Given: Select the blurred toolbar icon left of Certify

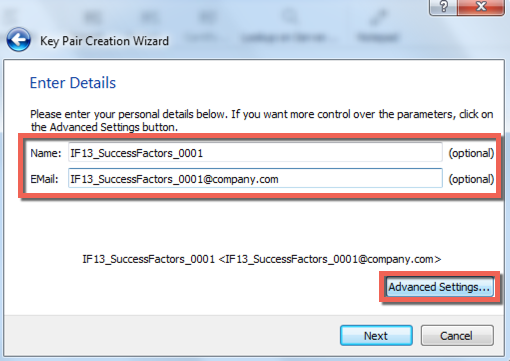Looking at the screenshot, I should 150,17.
